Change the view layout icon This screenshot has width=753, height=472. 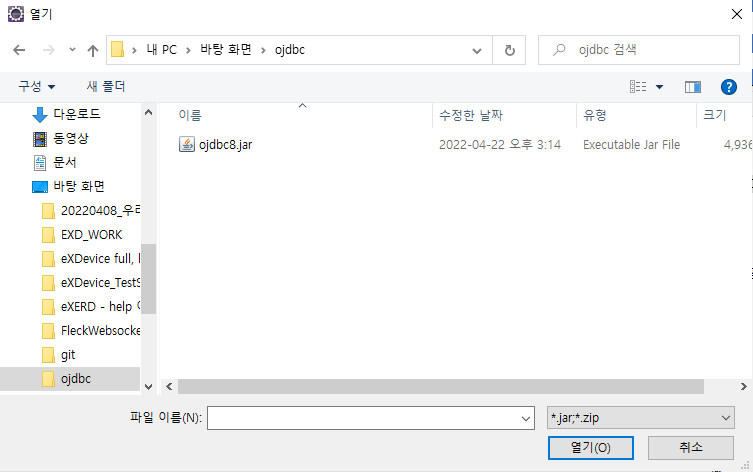(638, 86)
